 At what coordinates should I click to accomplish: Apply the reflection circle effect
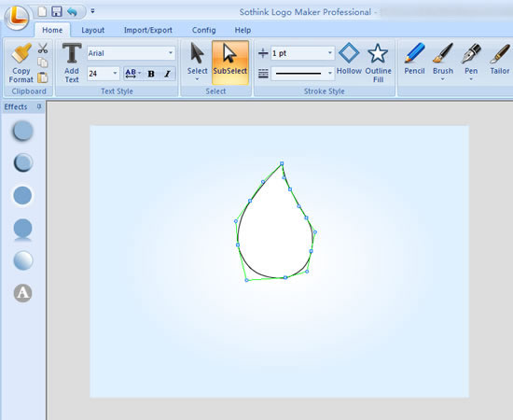coord(22,231)
